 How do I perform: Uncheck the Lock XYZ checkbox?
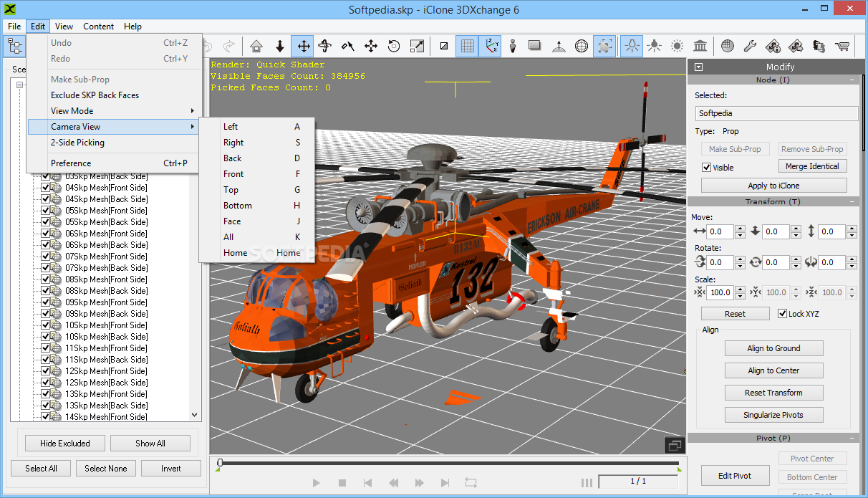[x=783, y=314]
